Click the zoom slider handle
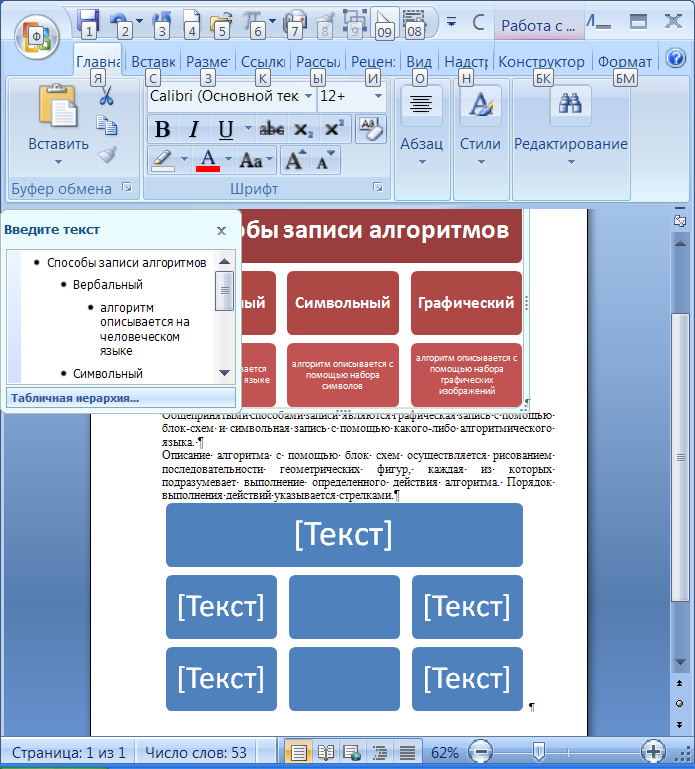This screenshot has width=695, height=769. click(x=539, y=751)
